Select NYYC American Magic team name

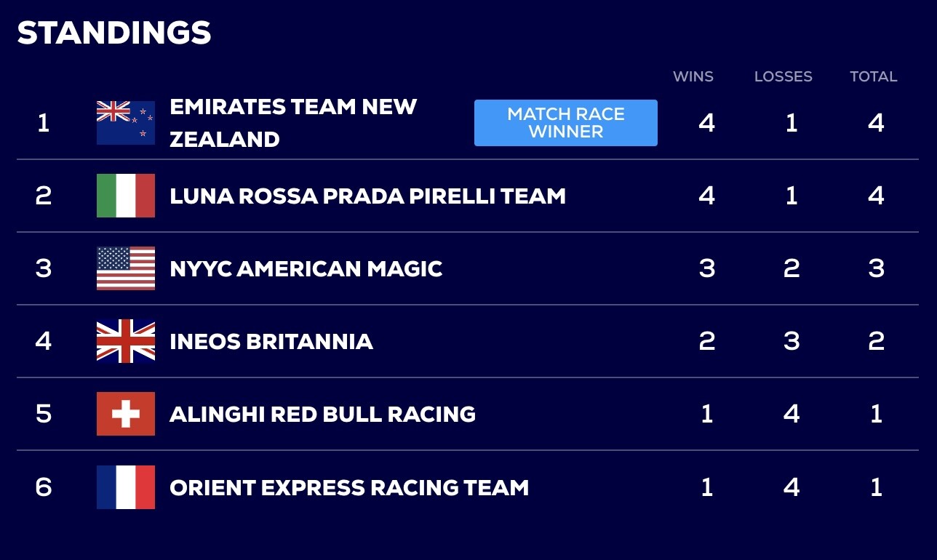tap(306, 268)
